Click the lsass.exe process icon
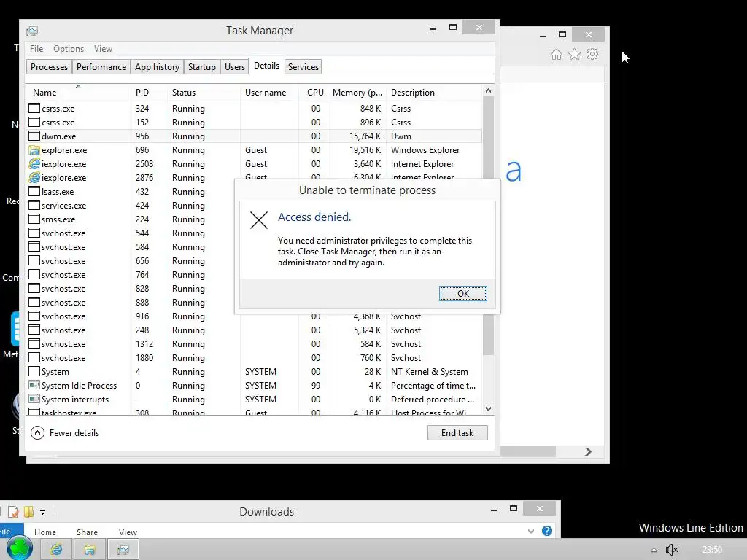The width and height of the screenshot is (747, 560). (x=34, y=192)
